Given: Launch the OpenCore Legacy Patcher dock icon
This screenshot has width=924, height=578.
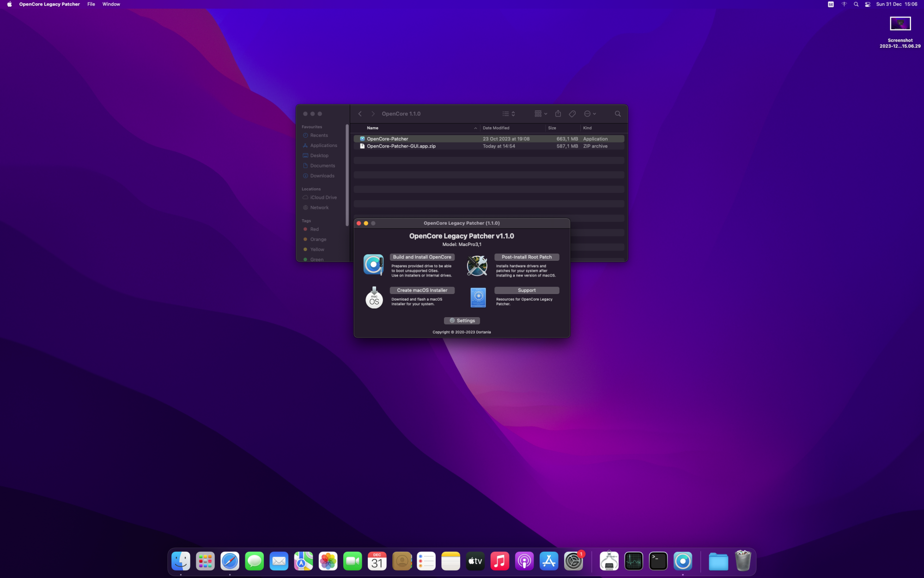Looking at the screenshot, I should click(x=683, y=561).
